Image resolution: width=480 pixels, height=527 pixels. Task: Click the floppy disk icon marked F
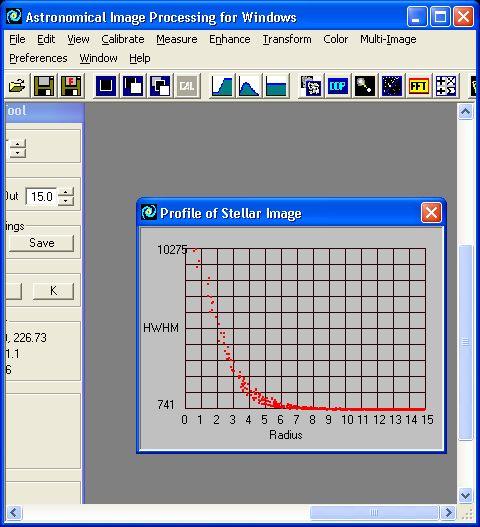coord(71,86)
